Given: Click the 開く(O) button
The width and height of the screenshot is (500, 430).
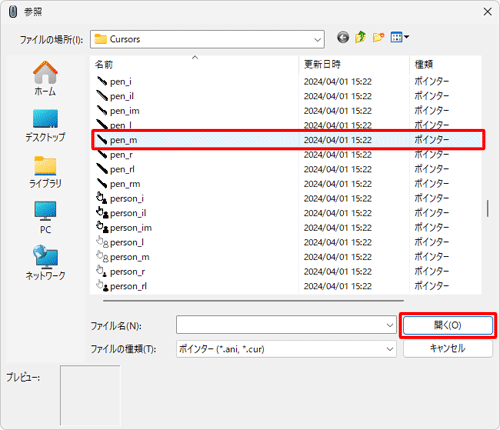Looking at the screenshot, I should (x=448, y=325).
